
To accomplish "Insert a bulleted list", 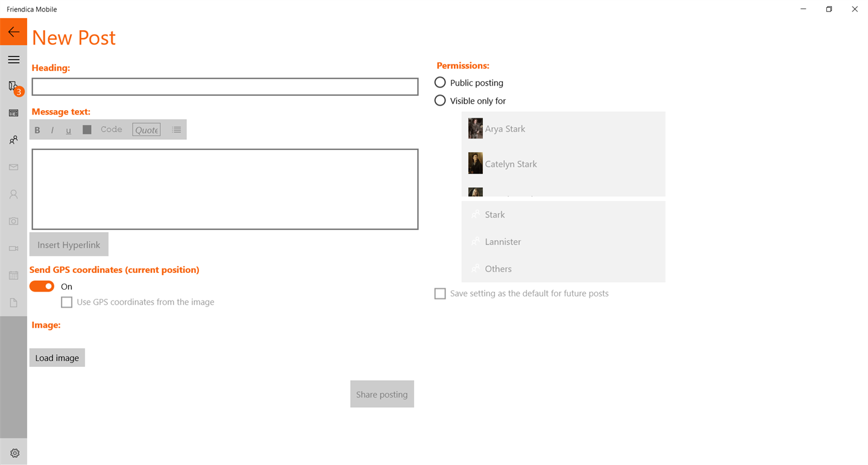I will pos(176,130).
